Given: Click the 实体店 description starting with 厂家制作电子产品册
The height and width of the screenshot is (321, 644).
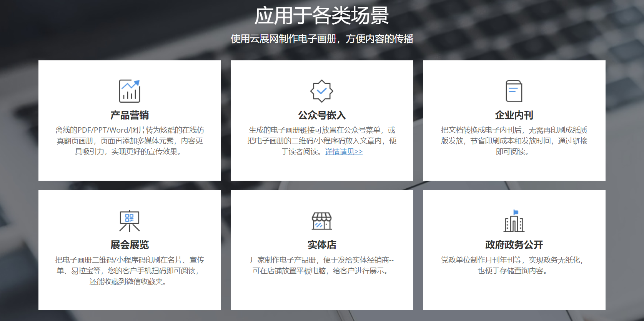Looking at the screenshot, I should coord(322,266).
